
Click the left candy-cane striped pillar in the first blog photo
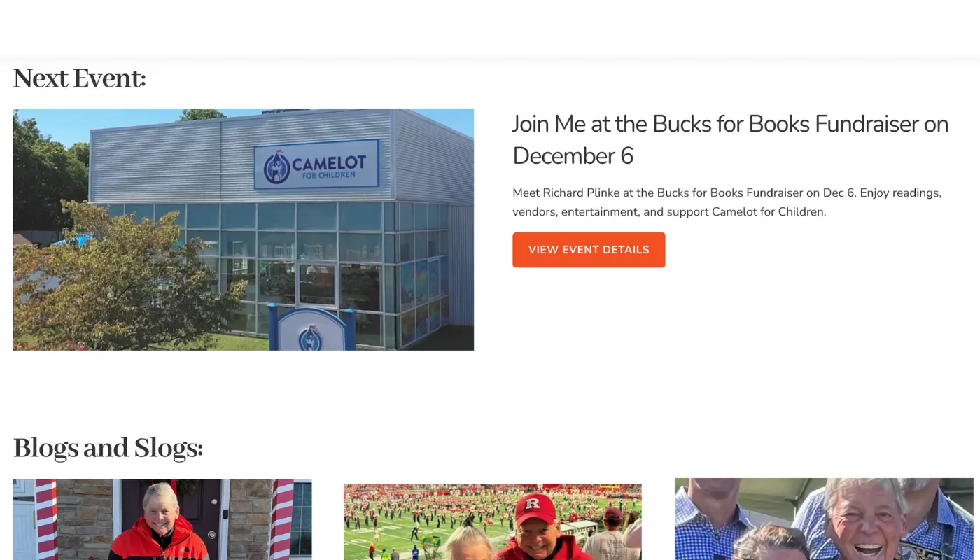coord(46,519)
